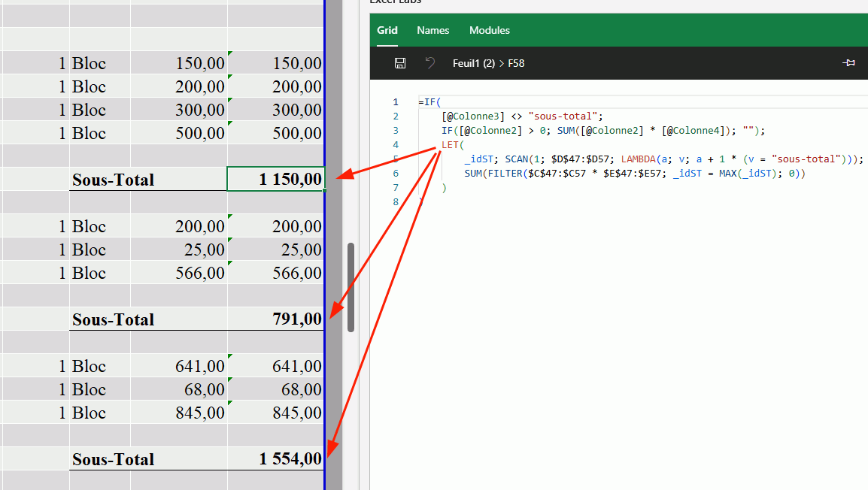Image resolution: width=868 pixels, height=490 pixels.
Task: Select the 1 554,00 subtotal cell
Action: pyautogui.click(x=275, y=459)
